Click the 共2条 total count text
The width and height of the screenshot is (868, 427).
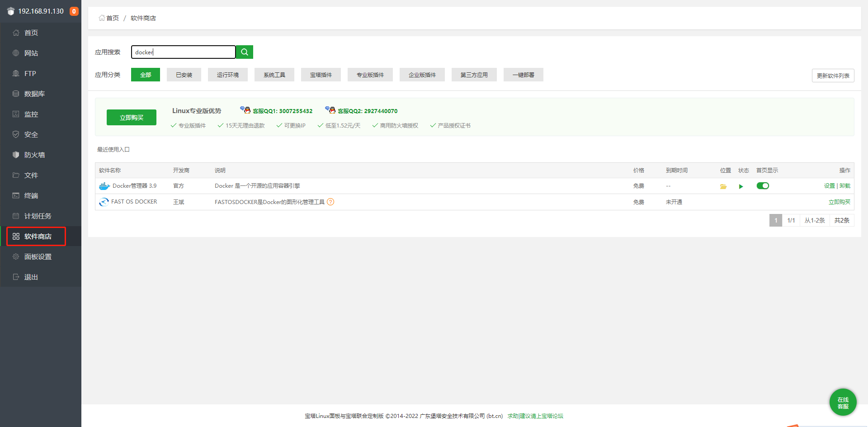(842, 220)
